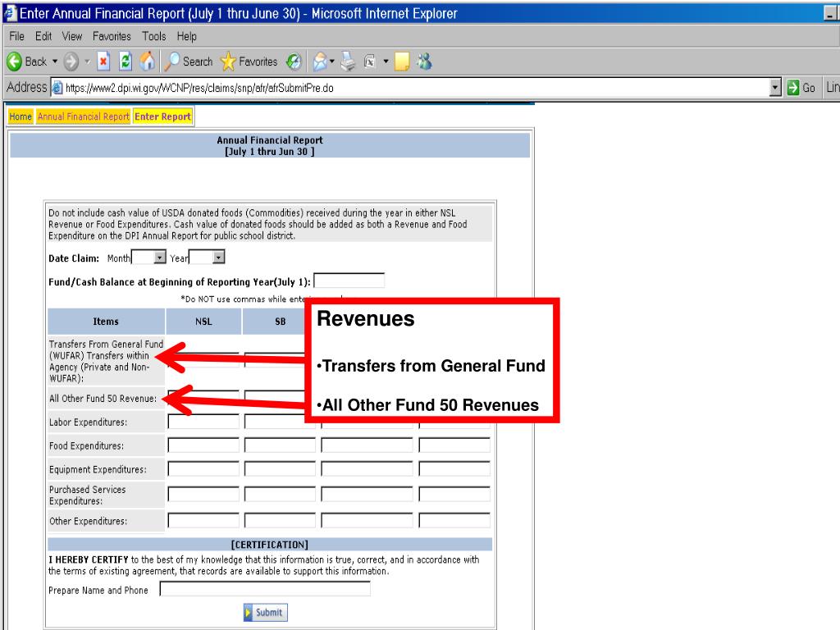Click the Annual Financial Report link
This screenshot has height=630, width=840.
[x=84, y=116]
